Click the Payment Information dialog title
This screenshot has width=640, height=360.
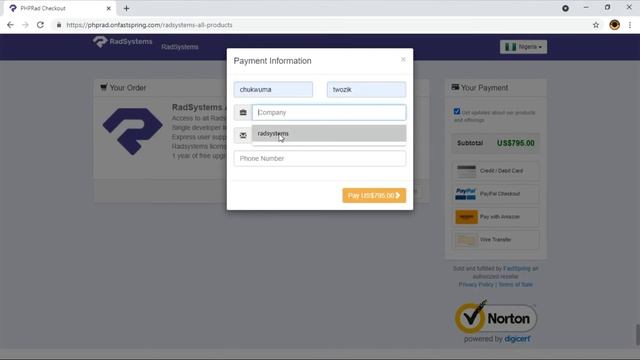(272, 61)
